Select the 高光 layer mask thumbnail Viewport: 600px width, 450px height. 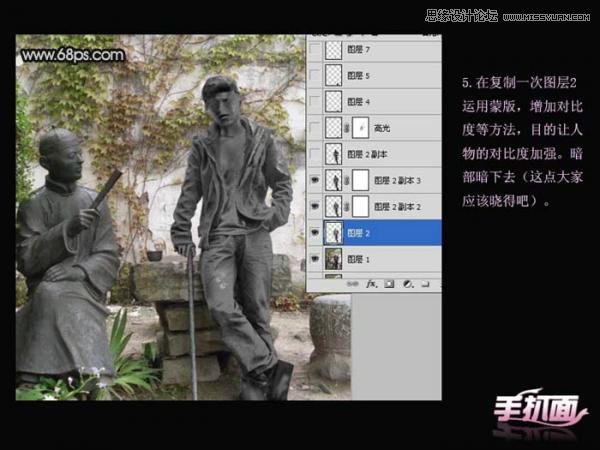click(x=360, y=128)
